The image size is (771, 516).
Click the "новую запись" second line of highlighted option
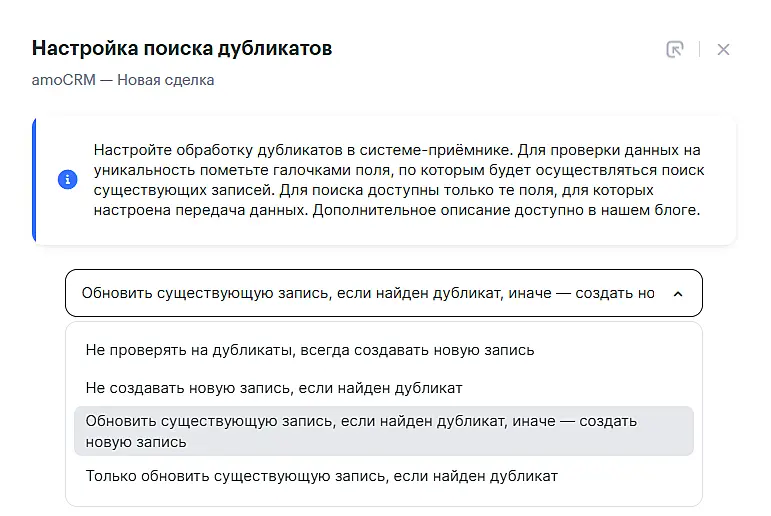click(x=135, y=441)
